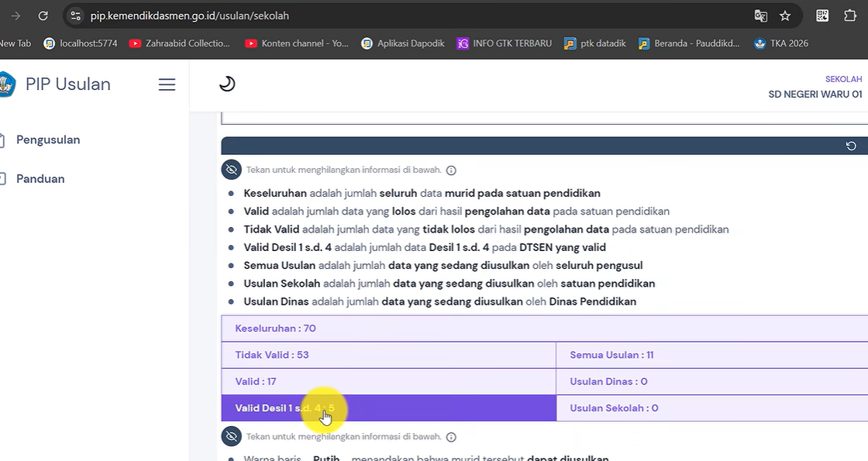This screenshot has height=461, width=868.
Task: Click the translate page icon
Action: [760, 16]
